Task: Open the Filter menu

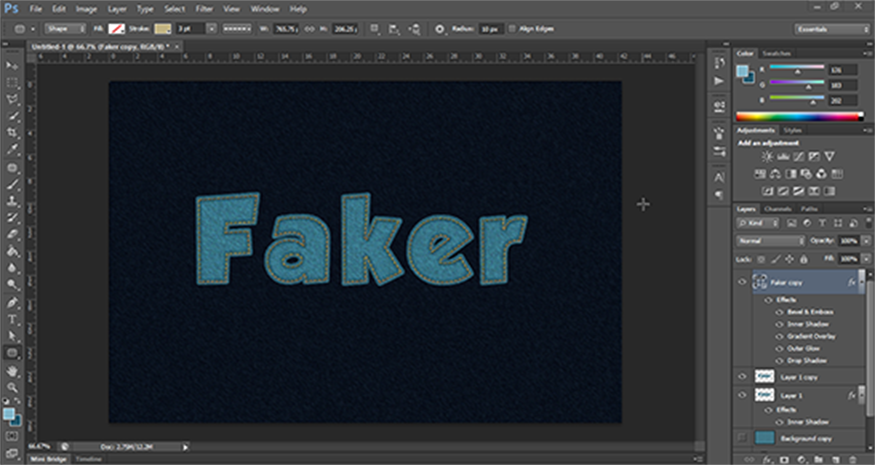Action: point(204,8)
